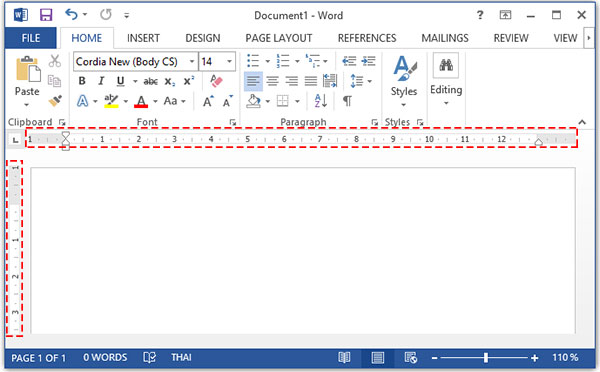
Task: Apply Thai Distributed alignment
Action: [330, 81]
